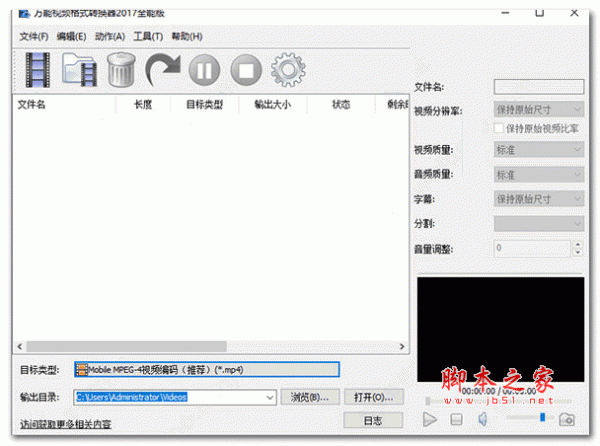
Task: Click the horizontal scrollbar thumb in file list
Action: click(126, 347)
